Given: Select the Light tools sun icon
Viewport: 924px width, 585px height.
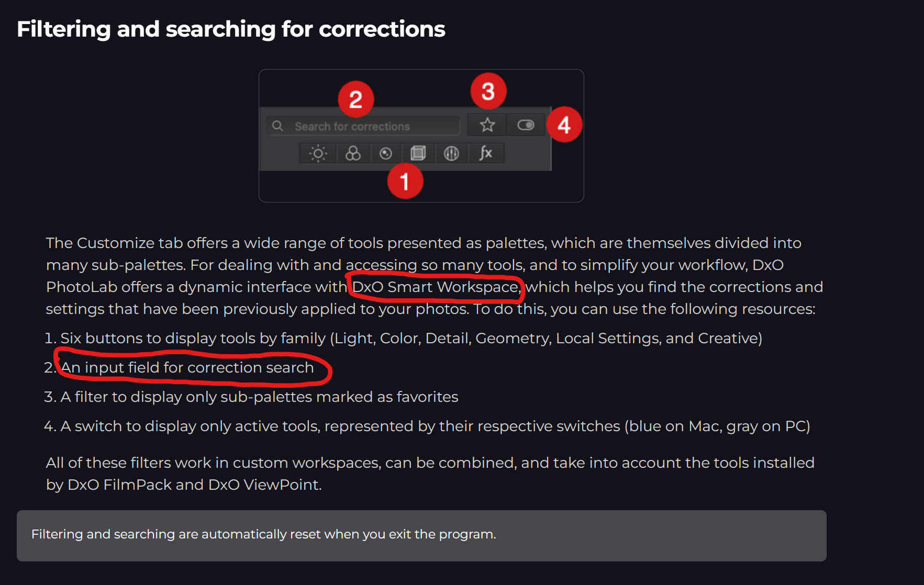Looking at the screenshot, I should pos(318,153).
